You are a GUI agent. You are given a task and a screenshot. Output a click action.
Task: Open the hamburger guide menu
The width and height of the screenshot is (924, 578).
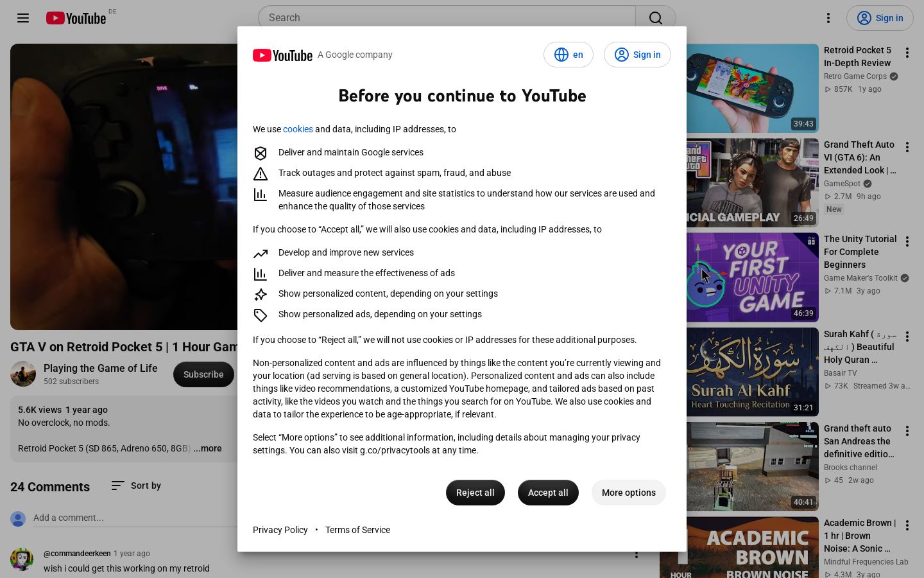(23, 18)
